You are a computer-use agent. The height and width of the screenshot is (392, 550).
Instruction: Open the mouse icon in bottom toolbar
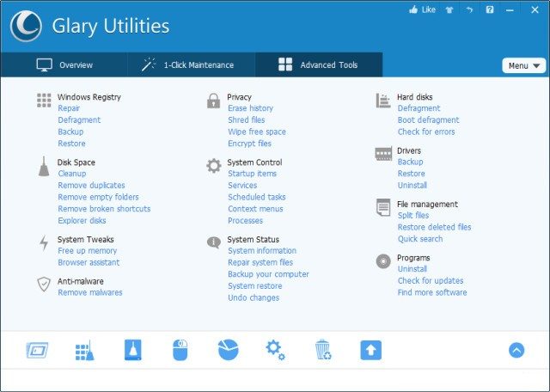click(180, 350)
